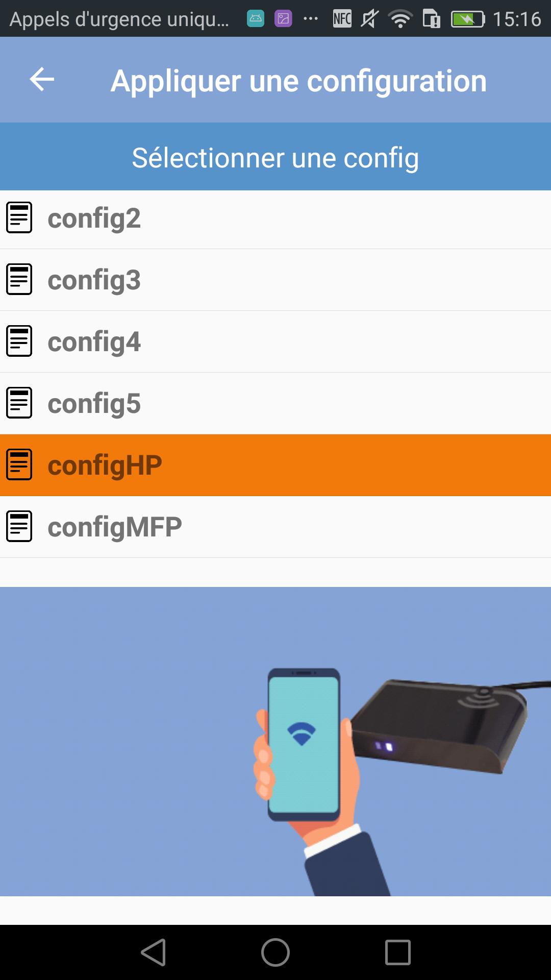Pick the config5 entry

click(x=275, y=404)
